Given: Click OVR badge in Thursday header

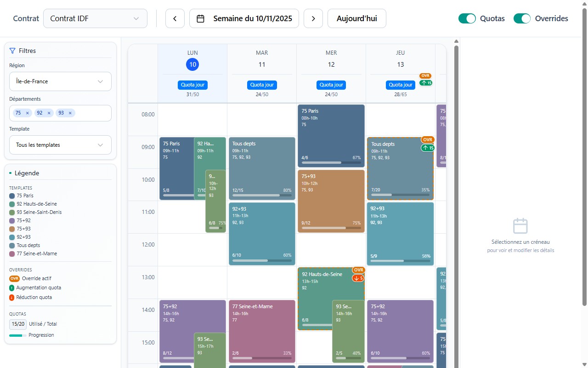Looking at the screenshot, I should point(425,76).
